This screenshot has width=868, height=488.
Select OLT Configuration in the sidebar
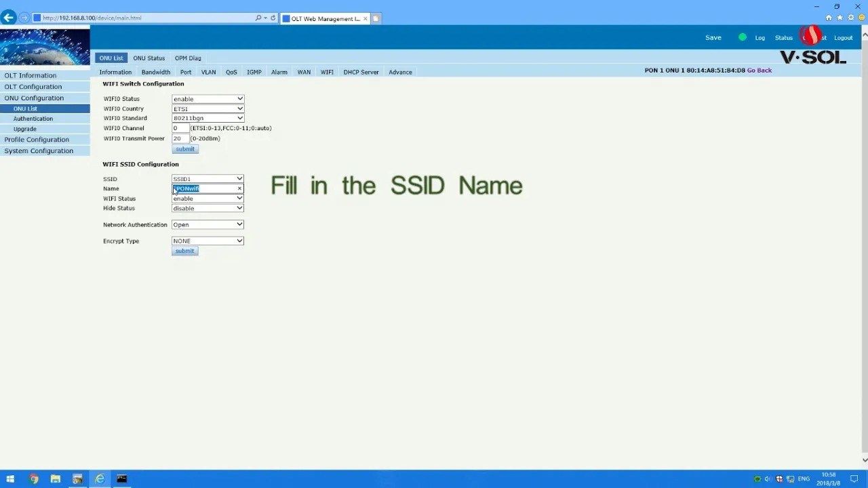(33, 87)
